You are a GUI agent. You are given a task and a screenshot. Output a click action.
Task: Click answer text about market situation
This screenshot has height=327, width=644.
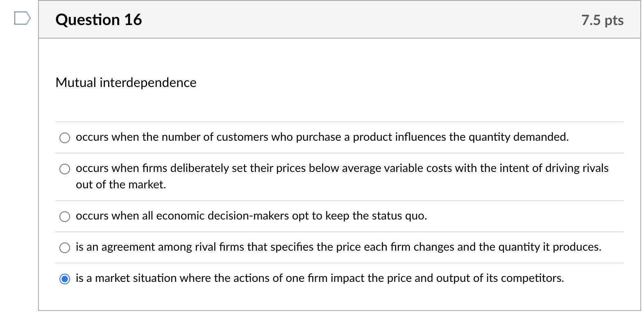[x=320, y=278]
